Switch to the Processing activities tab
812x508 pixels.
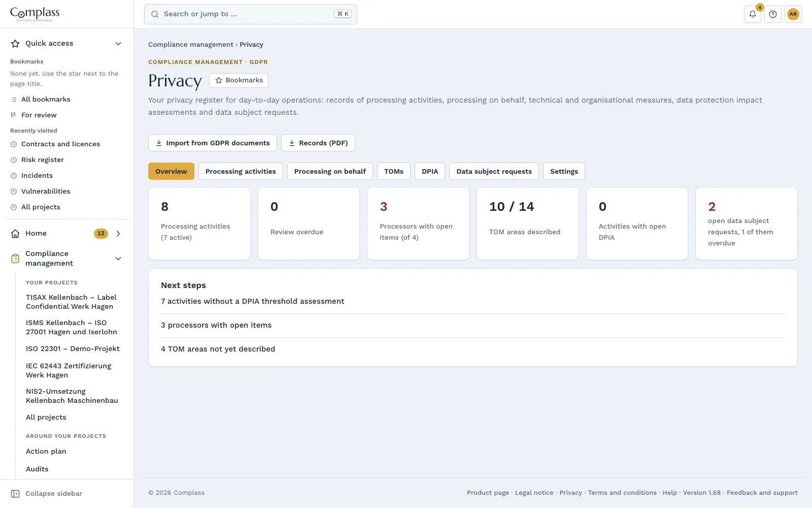241,171
